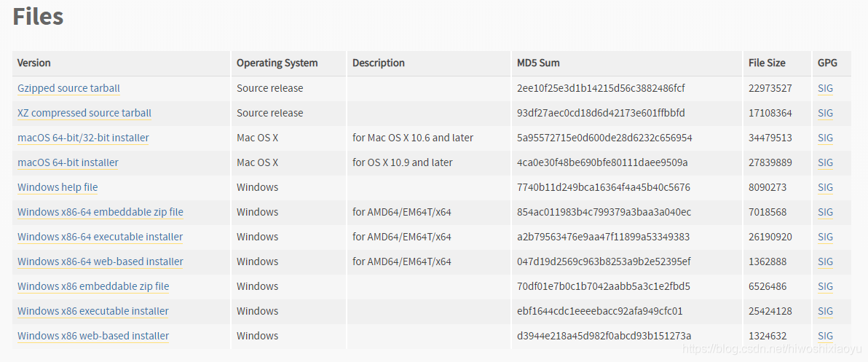868x362 pixels.
Task: Open the Gzipped source tarball link
Action: (68, 88)
